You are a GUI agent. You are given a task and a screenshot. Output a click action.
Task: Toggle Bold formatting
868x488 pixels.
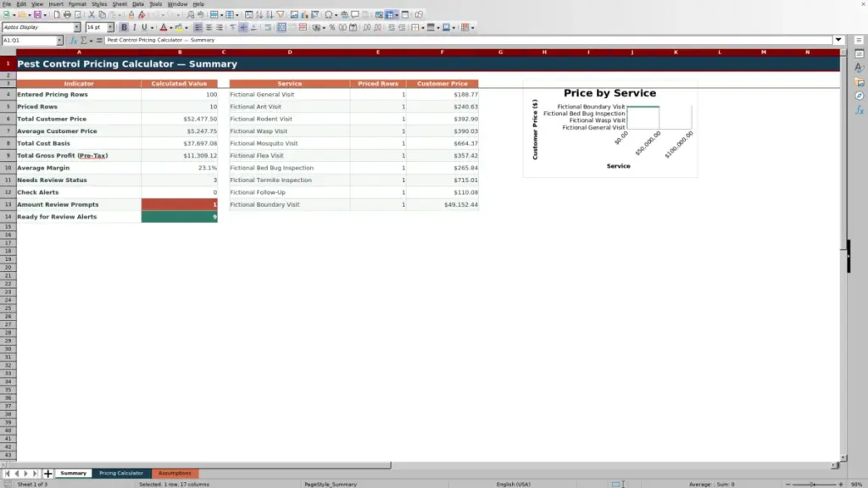point(124,27)
